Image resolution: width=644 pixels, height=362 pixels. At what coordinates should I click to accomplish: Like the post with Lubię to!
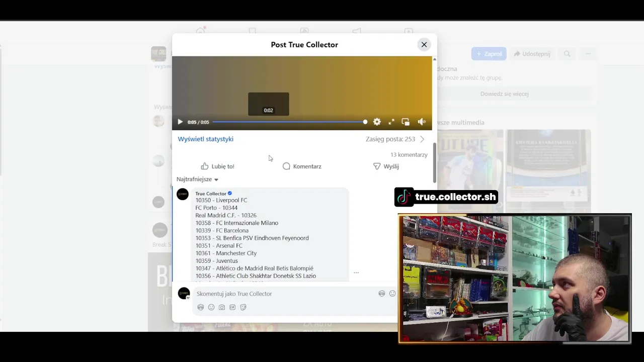point(217,166)
